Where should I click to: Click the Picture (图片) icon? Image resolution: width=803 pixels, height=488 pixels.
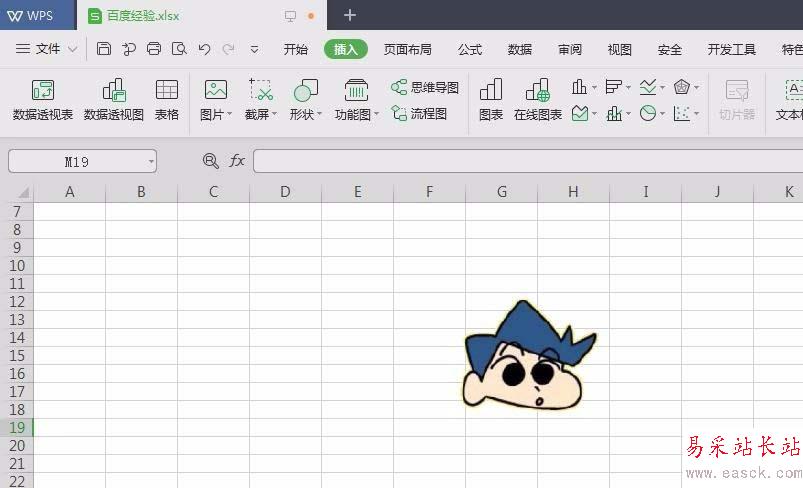tap(216, 90)
